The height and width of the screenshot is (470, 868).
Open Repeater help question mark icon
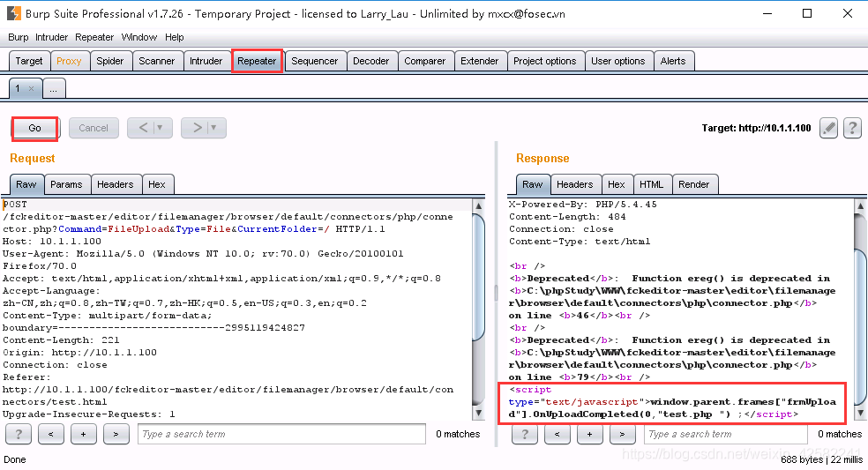852,129
